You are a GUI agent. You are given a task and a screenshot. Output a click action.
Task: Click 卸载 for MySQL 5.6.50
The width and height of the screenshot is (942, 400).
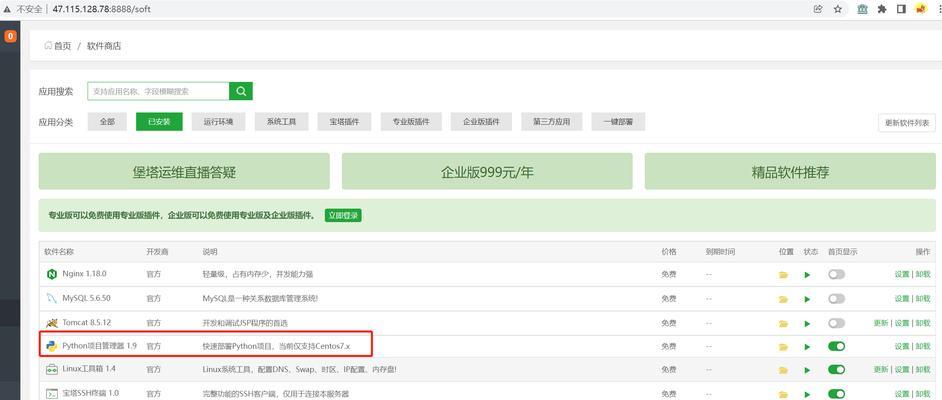pyautogui.click(x=923, y=298)
